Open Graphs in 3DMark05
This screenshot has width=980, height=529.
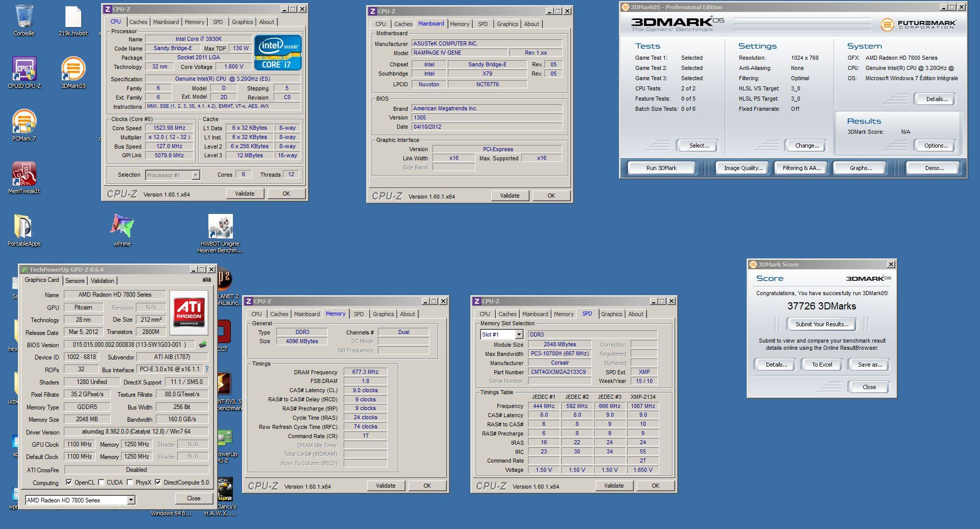(x=861, y=168)
